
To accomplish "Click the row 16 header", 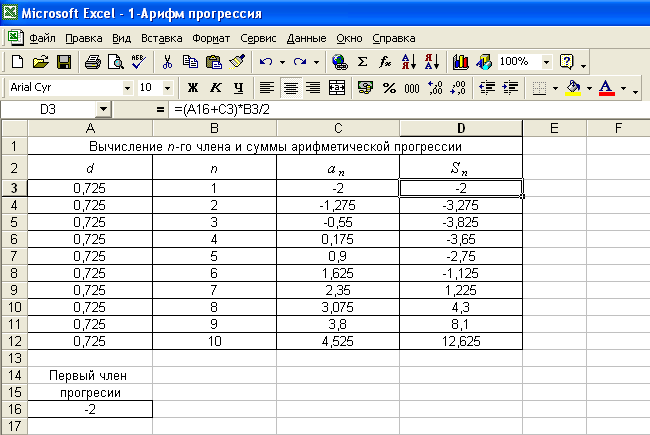I will pyautogui.click(x=15, y=408).
